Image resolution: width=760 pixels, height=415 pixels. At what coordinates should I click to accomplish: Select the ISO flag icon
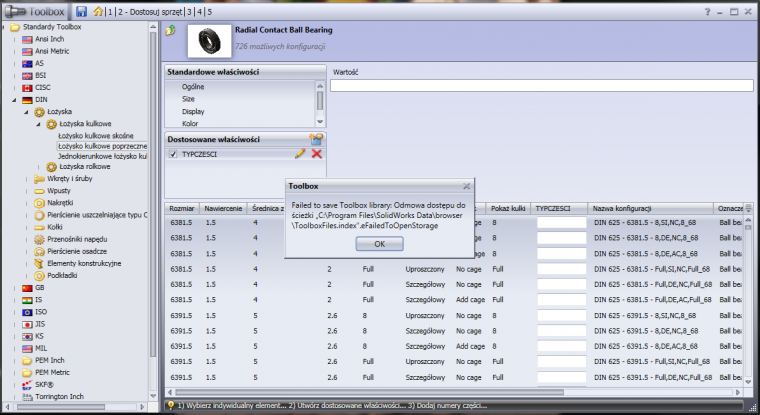click(x=27, y=312)
